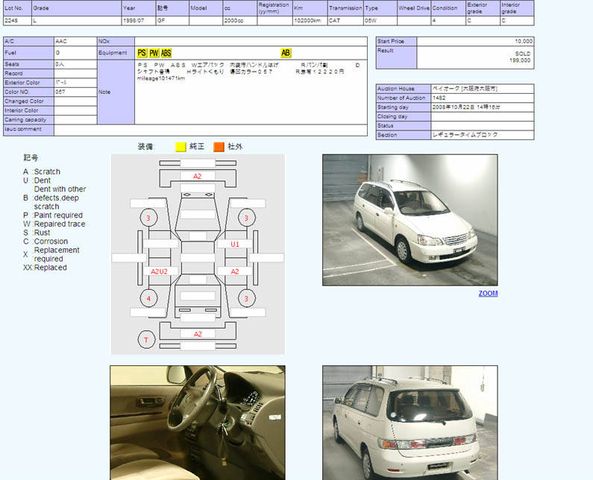Click the Wheel Drive header cell
The height and width of the screenshot is (480, 593).
(414, 8)
